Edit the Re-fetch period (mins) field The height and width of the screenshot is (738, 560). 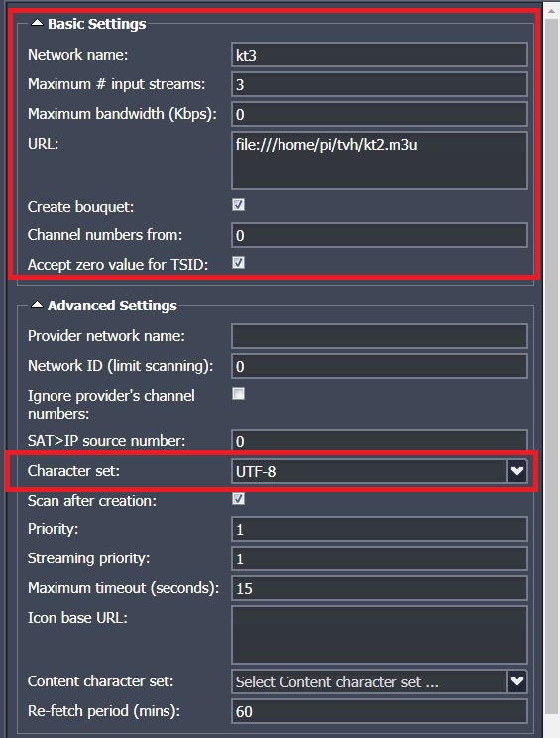tap(379, 711)
